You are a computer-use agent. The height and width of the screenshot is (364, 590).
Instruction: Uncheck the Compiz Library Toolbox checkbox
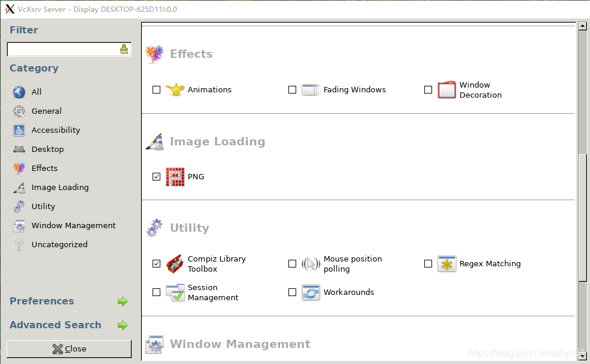click(x=157, y=263)
